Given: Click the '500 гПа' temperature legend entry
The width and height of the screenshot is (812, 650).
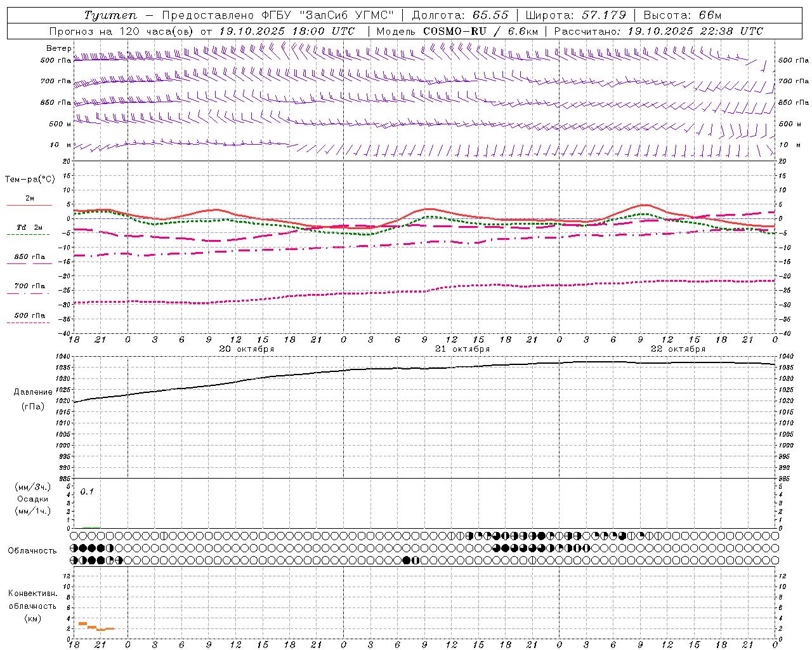Looking at the screenshot, I should pos(30,315).
